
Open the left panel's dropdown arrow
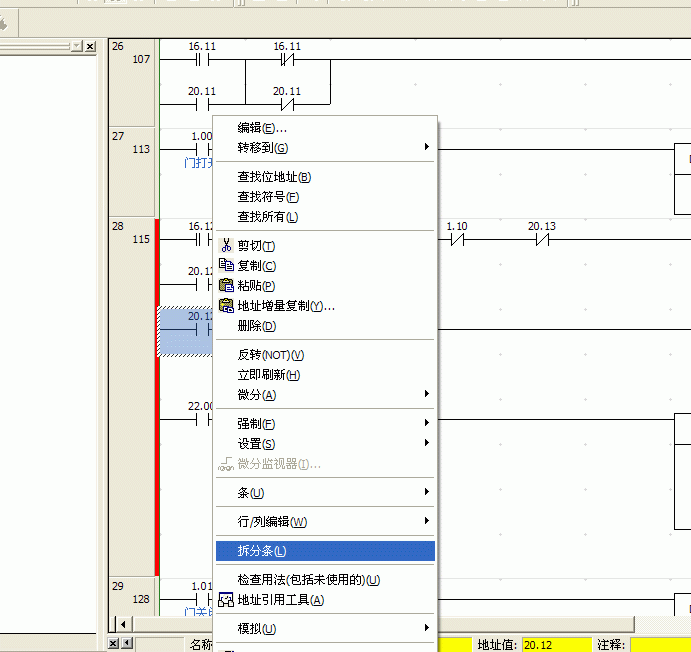[75, 46]
